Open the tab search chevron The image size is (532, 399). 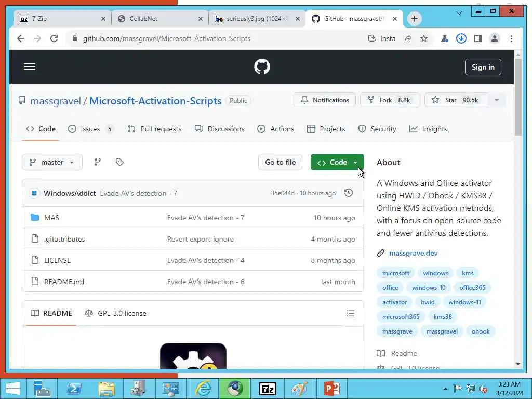(459, 13)
